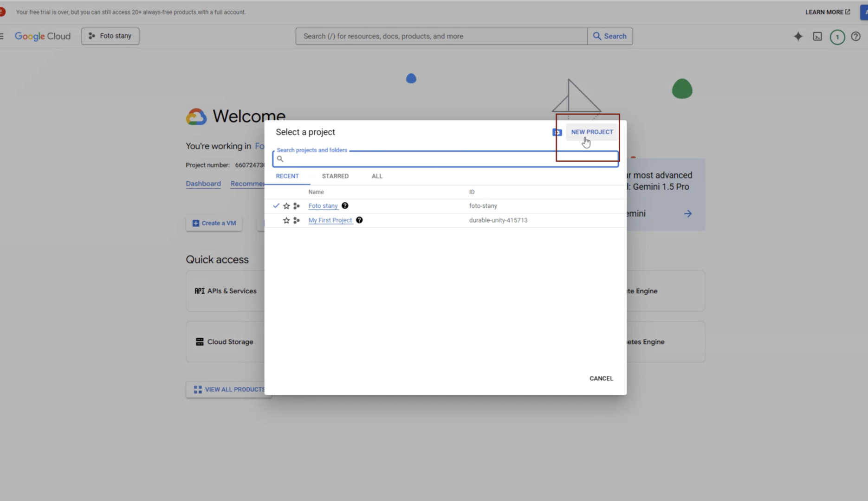Star the My First Project row
The height and width of the screenshot is (501, 868).
click(x=286, y=220)
